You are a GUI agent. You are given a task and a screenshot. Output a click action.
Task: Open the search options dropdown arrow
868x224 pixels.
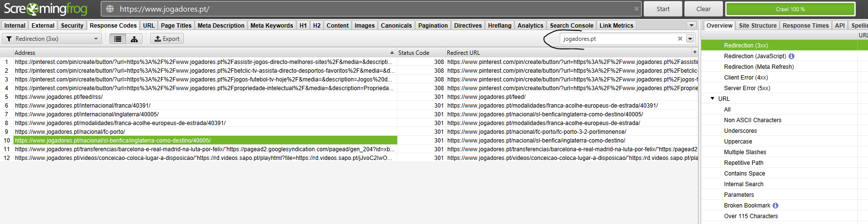point(690,39)
